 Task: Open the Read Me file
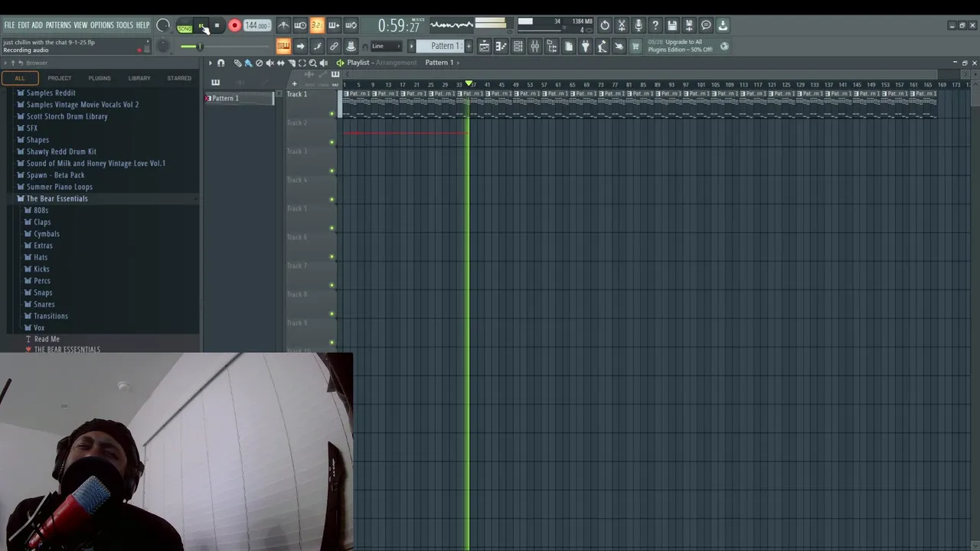pyautogui.click(x=47, y=339)
